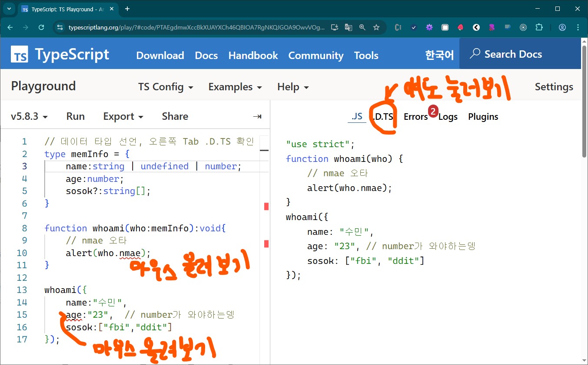Open a new browser tab
The height and width of the screenshot is (365, 588).
click(127, 9)
